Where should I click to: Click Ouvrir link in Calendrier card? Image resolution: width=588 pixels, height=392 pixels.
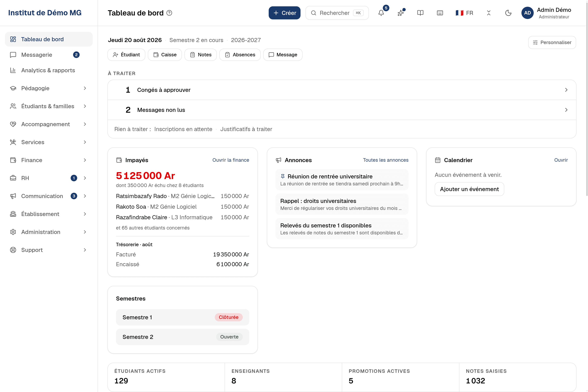(561, 160)
